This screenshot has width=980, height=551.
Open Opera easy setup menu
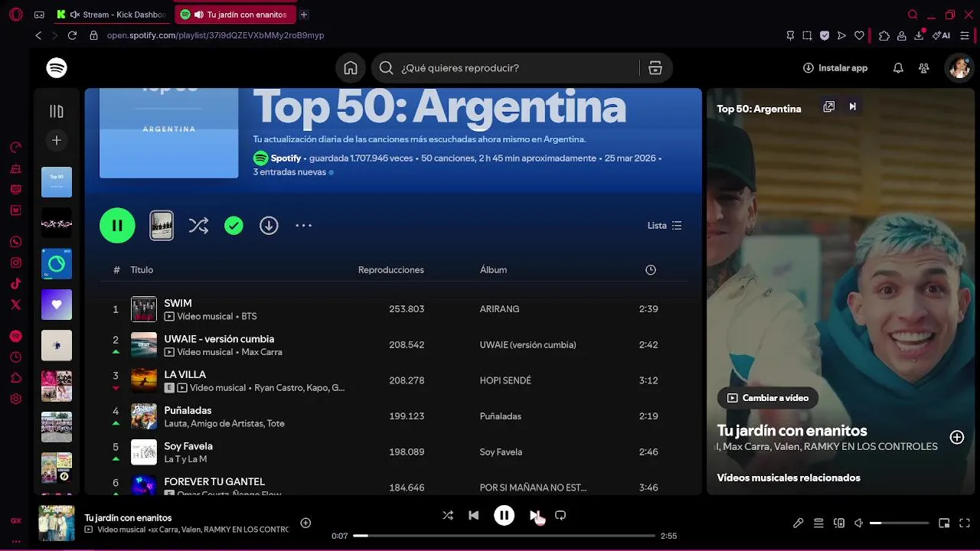pos(965,35)
